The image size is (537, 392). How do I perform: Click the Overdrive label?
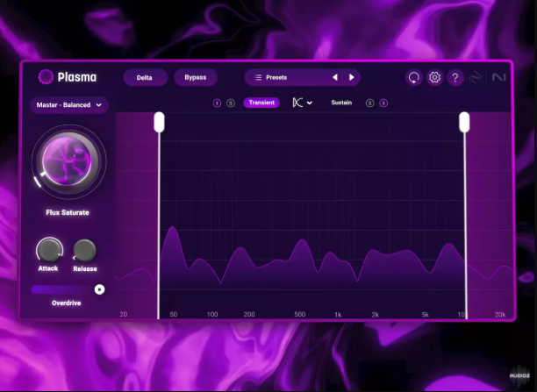[x=67, y=303]
